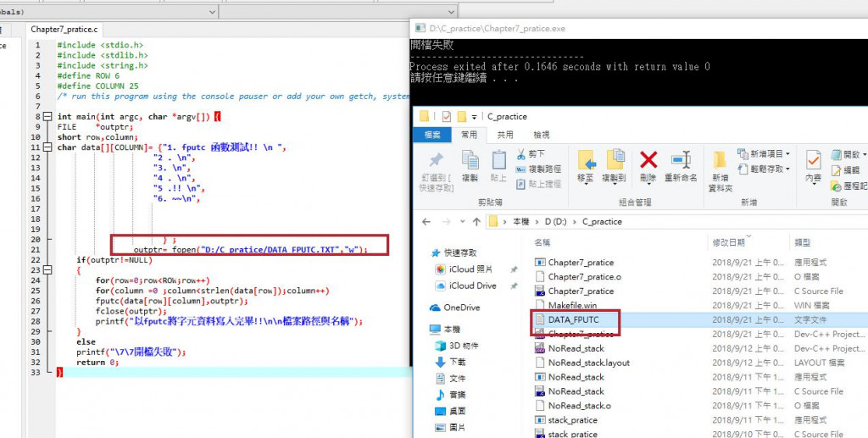Open the 檔案 (File) ribbon tab
This screenshot has width=868, height=438.
point(432,135)
